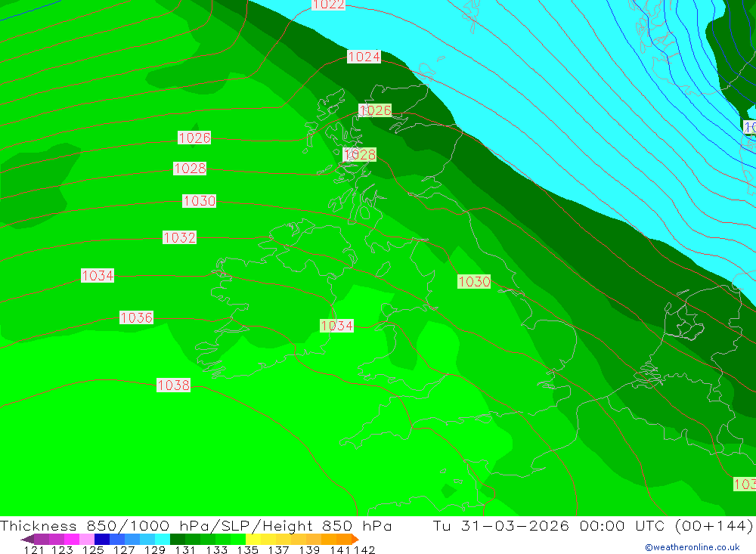Open the weatheronline.co.uk copyright link
This screenshot has height=554, width=756.
tap(692, 547)
